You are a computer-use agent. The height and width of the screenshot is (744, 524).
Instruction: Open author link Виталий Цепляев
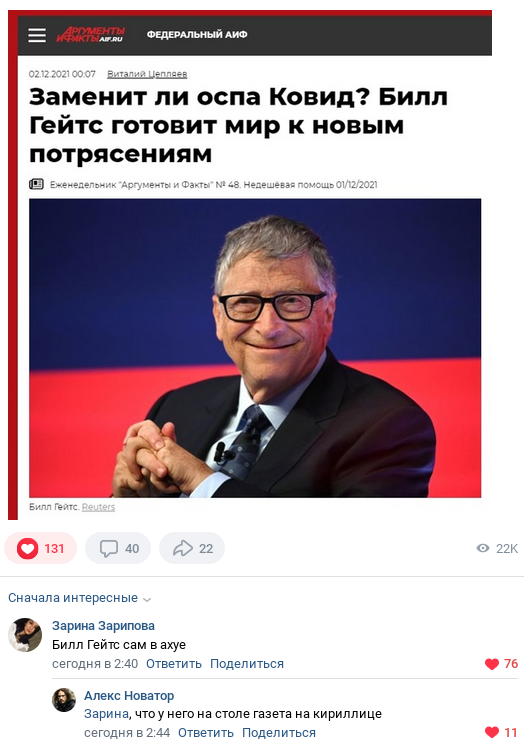pos(147,74)
